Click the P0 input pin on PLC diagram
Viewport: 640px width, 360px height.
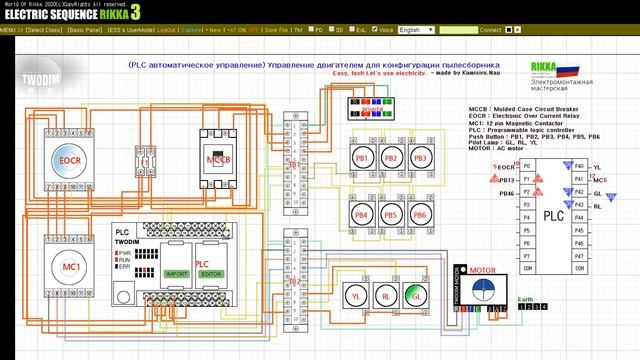pos(527,166)
